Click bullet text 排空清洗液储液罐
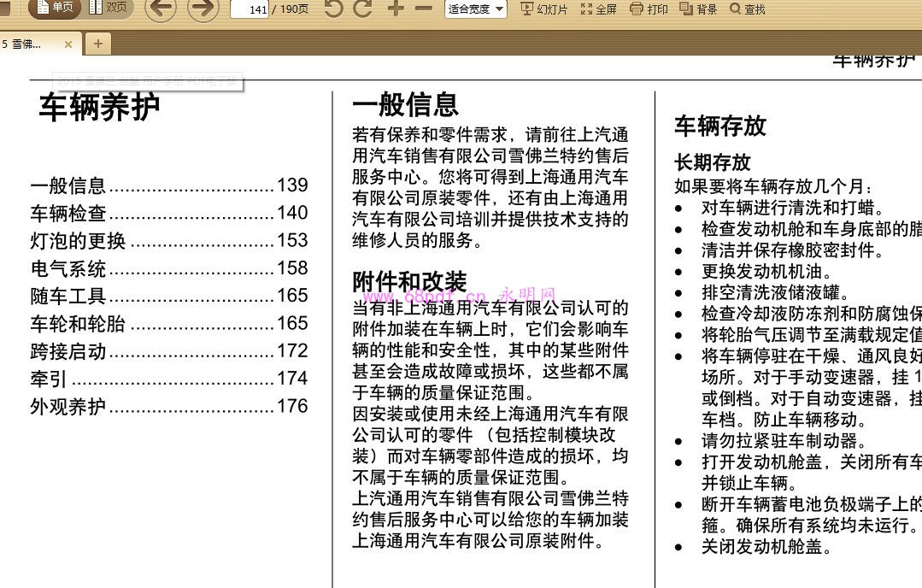 pyautogui.click(x=776, y=292)
